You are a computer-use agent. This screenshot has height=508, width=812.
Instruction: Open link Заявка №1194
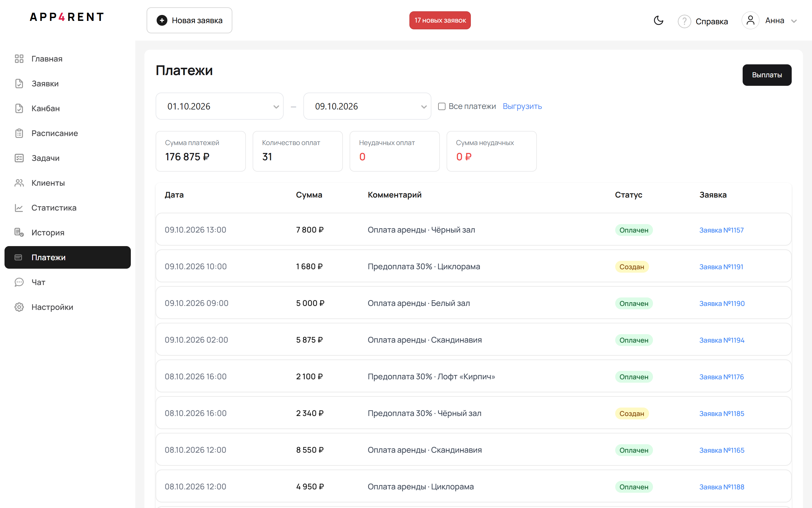tap(722, 340)
